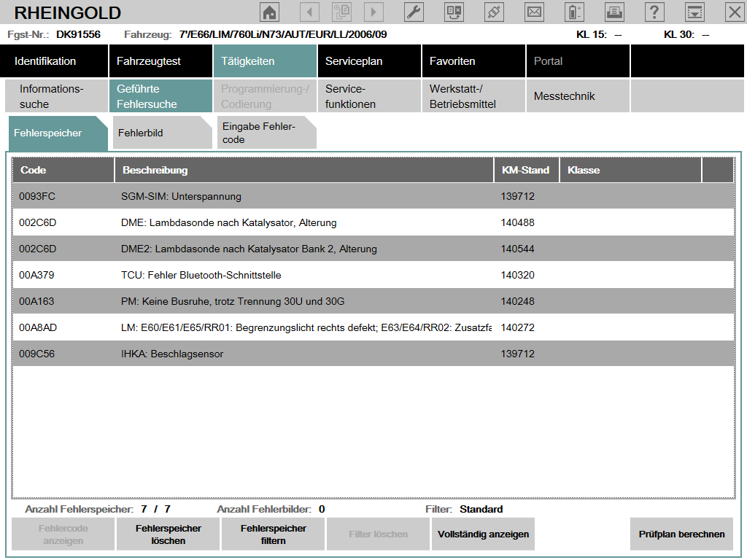The image size is (747, 560).
Task: Open Servicefunktionen sub-tab
Action: click(x=369, y=96)
